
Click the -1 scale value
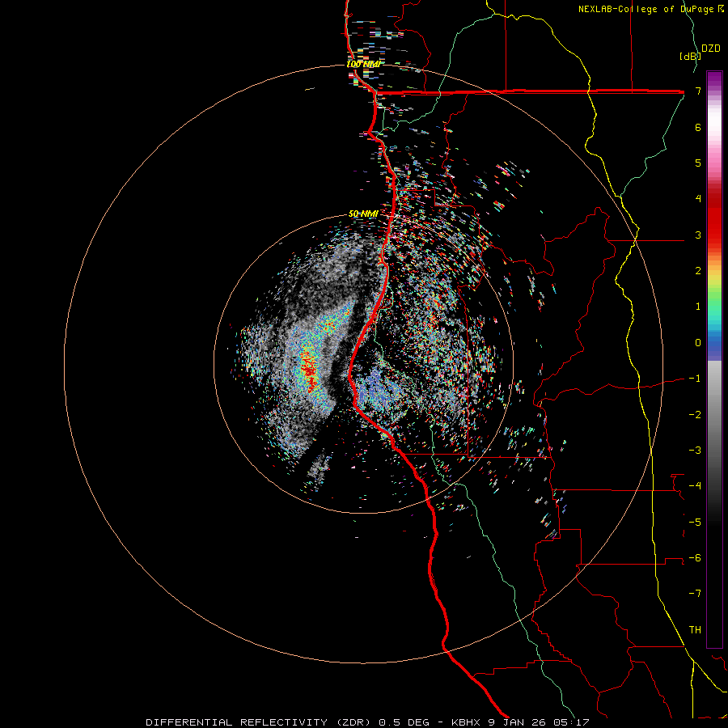coord(695,379)
